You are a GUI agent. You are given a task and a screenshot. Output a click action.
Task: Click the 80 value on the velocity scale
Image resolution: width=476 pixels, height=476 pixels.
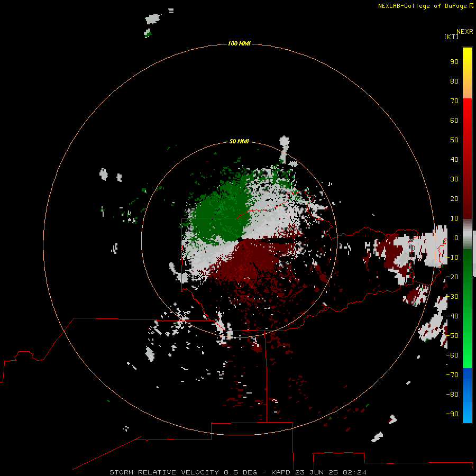(x=454, y=81)
